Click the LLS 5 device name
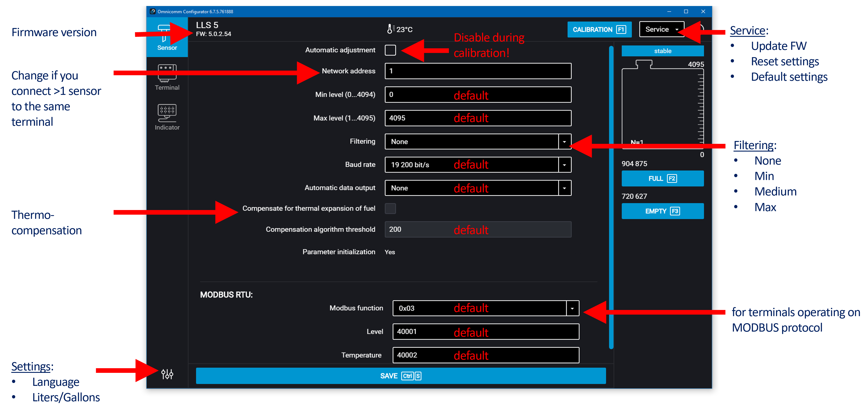Viewport: 868px width, 411px height. [x=207, y=25]
